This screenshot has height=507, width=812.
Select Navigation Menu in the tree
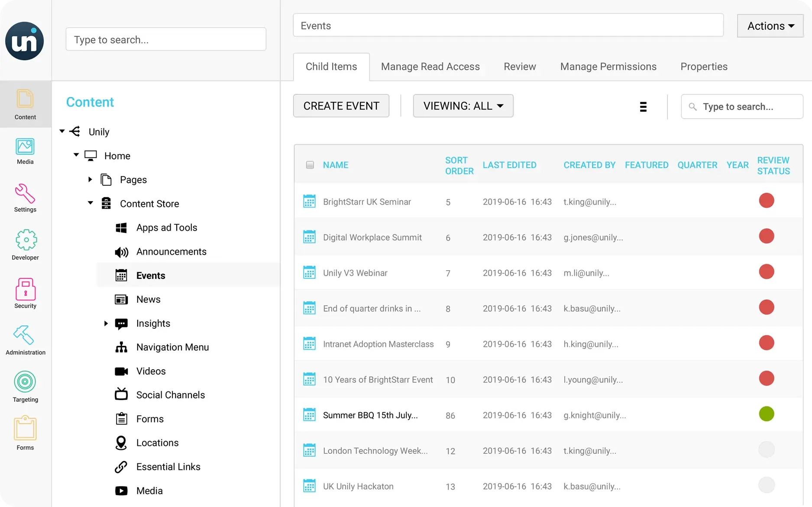tap(172, 347)
